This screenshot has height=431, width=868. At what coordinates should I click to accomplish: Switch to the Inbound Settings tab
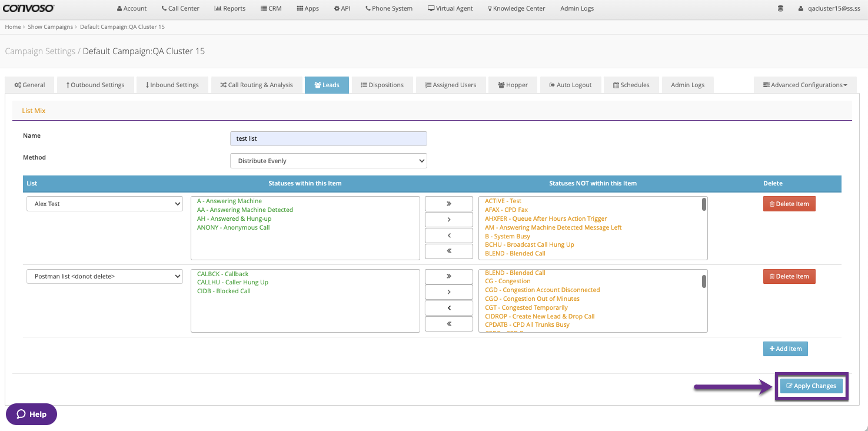tap(172, 85)
